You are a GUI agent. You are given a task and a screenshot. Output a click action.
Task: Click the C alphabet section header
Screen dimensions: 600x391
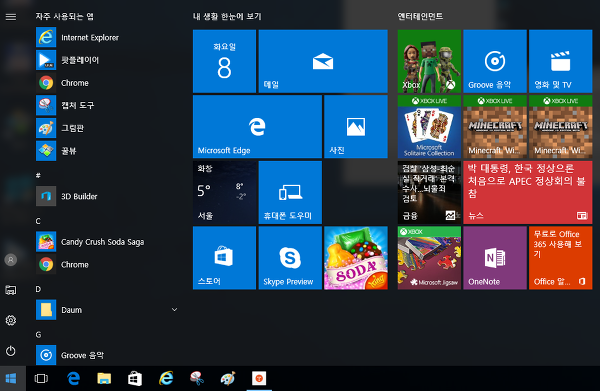tap(38, 221)
